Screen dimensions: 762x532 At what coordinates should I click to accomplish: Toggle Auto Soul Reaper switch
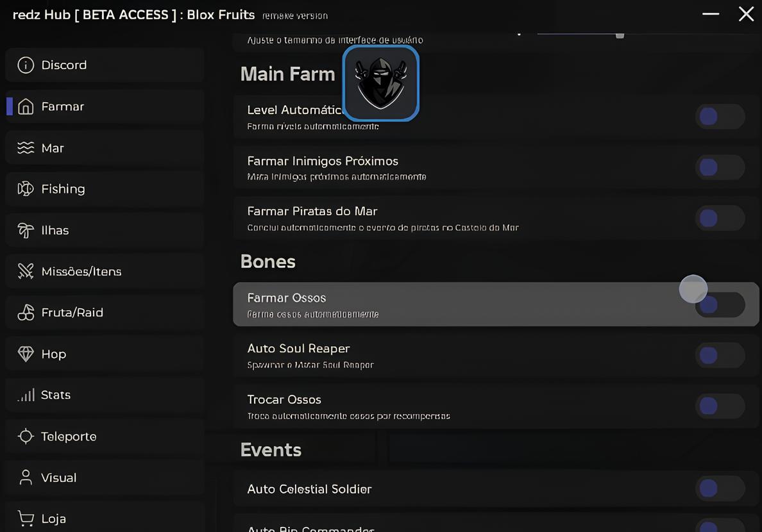[x=720, y=355]
